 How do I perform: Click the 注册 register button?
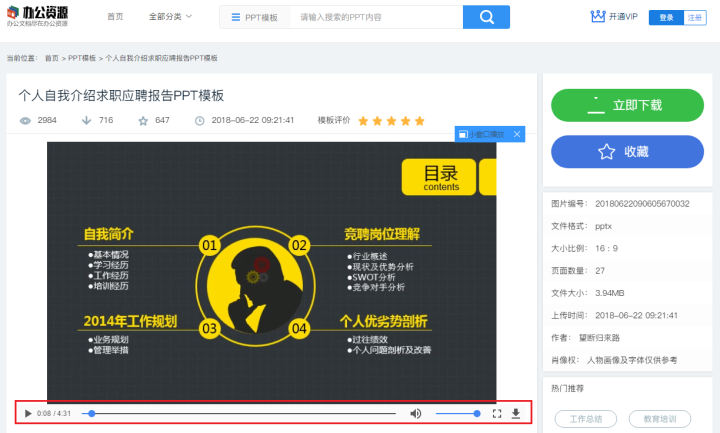pyautogui.click(x=695, y=17)
